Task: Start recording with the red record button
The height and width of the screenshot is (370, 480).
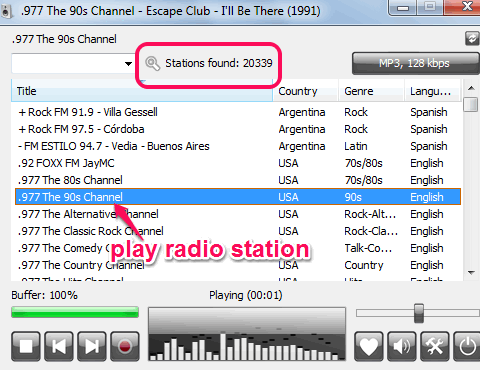Action: [x=125, y=346]
